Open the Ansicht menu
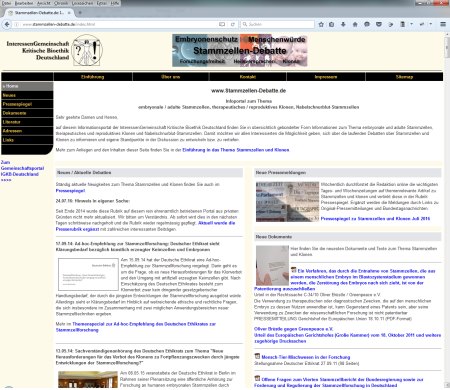450x390 pixels. click(44, 3)
